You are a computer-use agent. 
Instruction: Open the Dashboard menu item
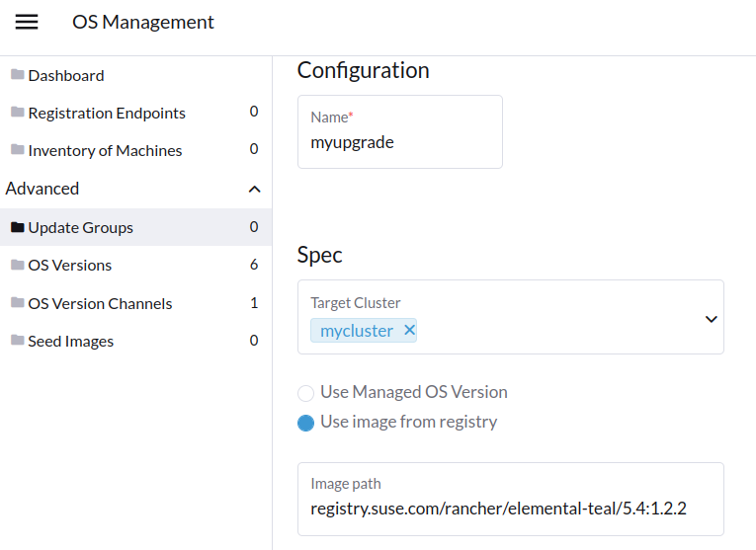tap(66, 75)
